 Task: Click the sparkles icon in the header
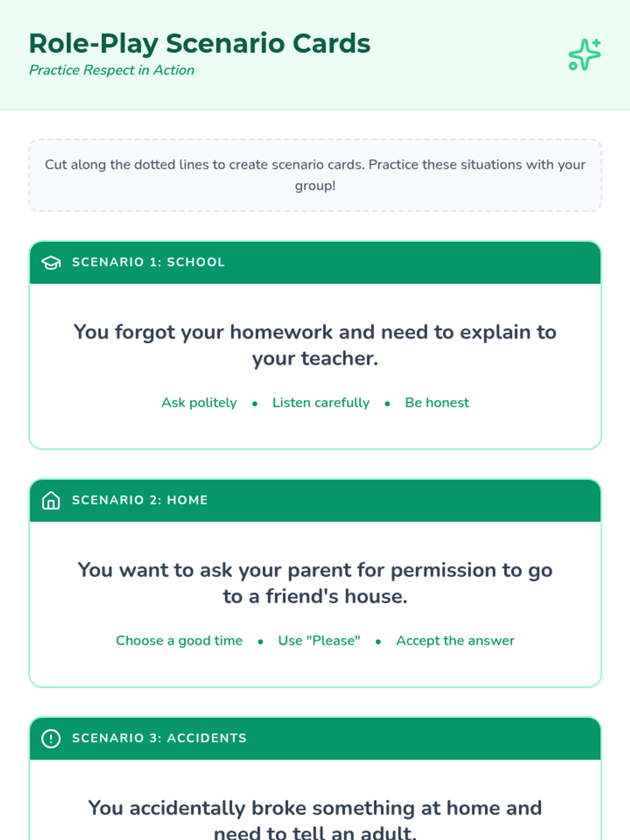584,55
